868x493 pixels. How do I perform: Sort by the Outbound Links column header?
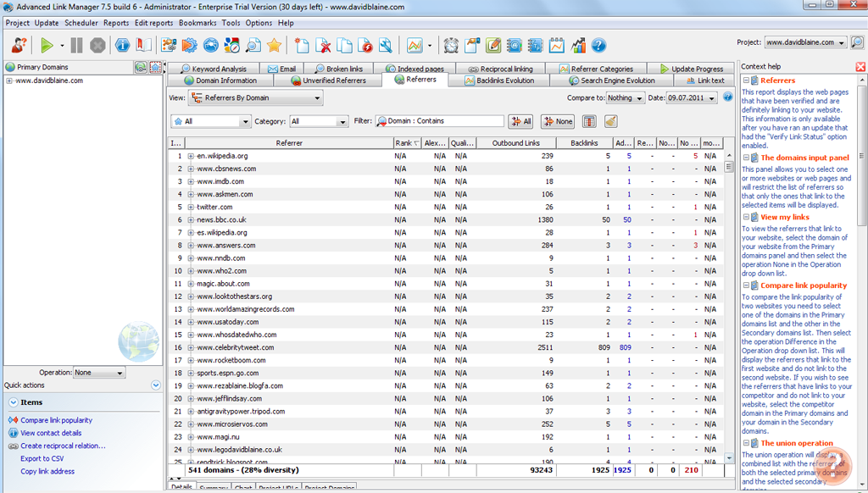[x=516, y=143]
